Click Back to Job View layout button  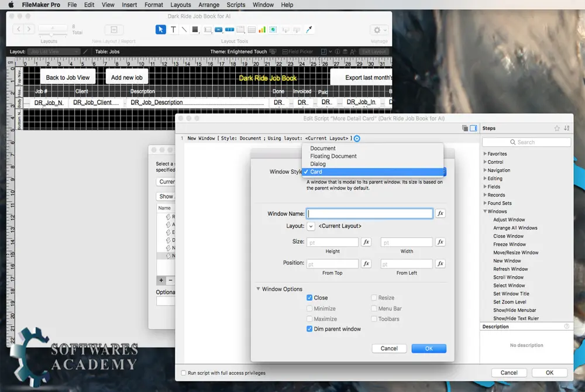(x=67, y=78)
